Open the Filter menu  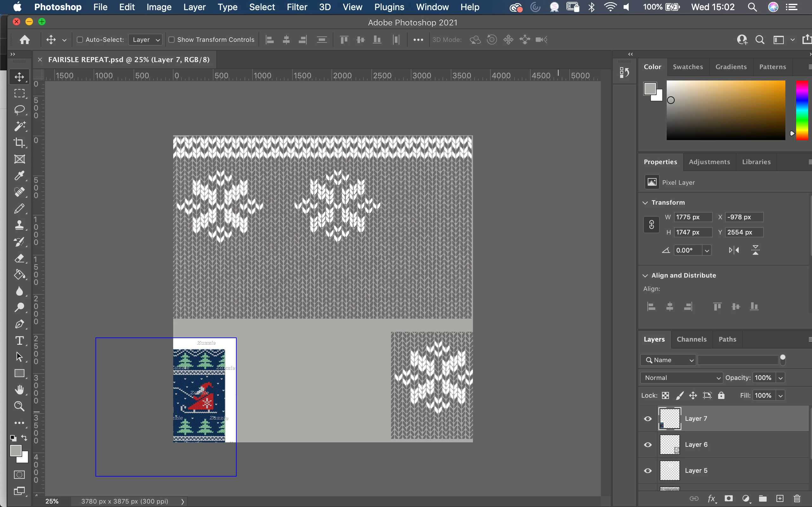[297, 7]
